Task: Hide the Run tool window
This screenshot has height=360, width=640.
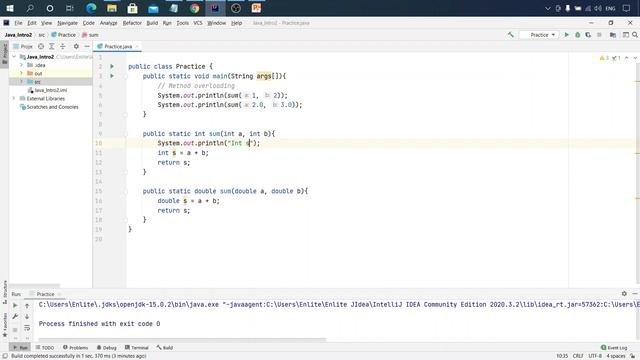Action: [x=635, y=293]
